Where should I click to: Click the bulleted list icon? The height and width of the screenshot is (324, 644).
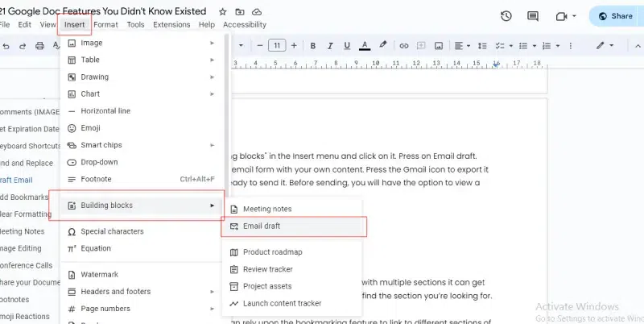coord(522,46)
